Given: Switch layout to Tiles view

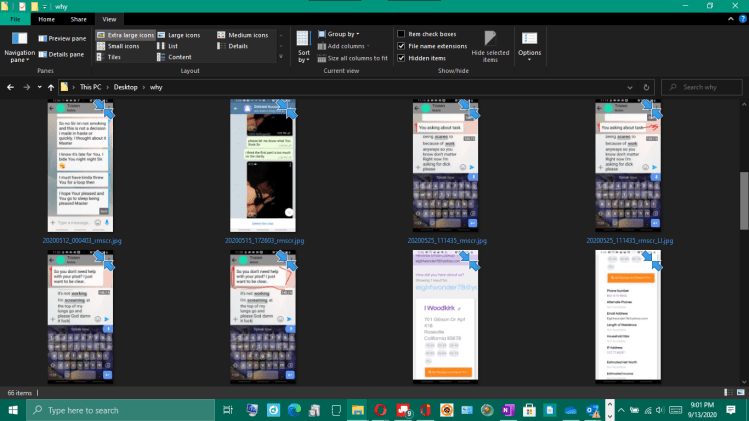Looking at the screenshot, I should 113,57.
